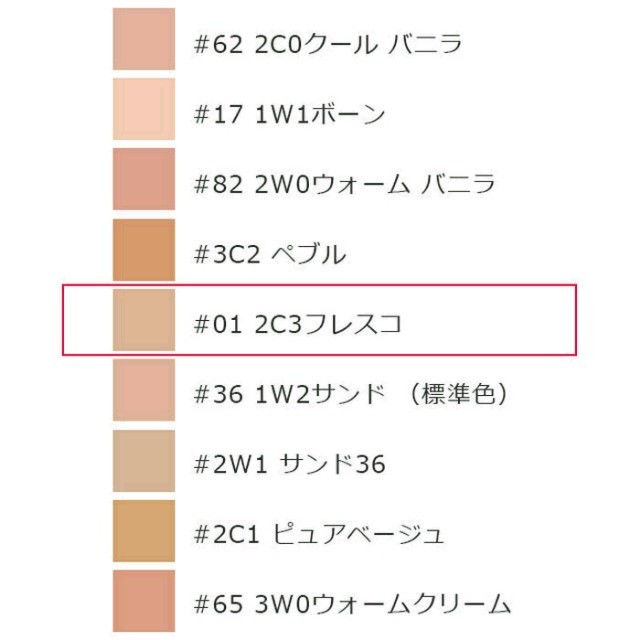Select the #82 2W0 ウォーム バニラ swatch
Screen dimensions: 640x640
[x=144, y=179]
